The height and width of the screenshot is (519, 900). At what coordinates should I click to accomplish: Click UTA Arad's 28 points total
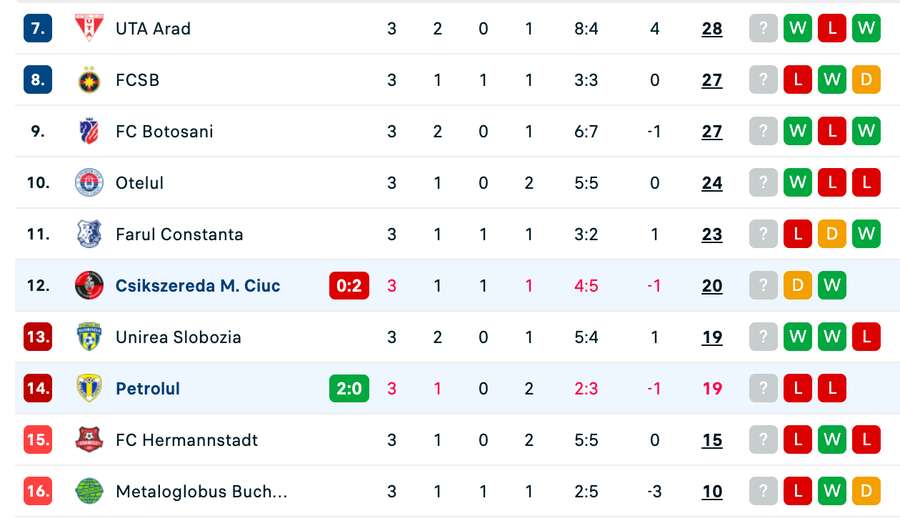click(x=712, y=28)
